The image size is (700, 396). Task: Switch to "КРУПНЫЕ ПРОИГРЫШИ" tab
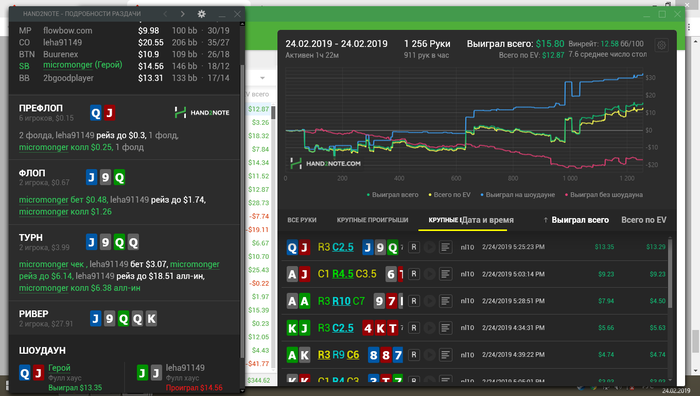[372, 220]
